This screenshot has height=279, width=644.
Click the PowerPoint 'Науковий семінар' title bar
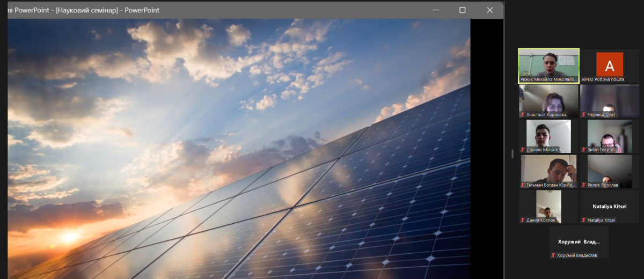(215, 10)
